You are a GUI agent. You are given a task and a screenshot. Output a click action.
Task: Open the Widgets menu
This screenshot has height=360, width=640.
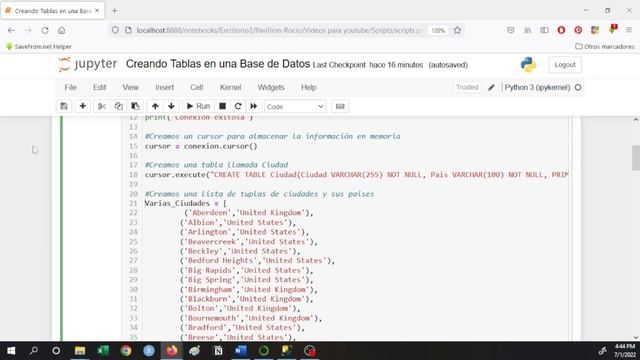(271, 87)
